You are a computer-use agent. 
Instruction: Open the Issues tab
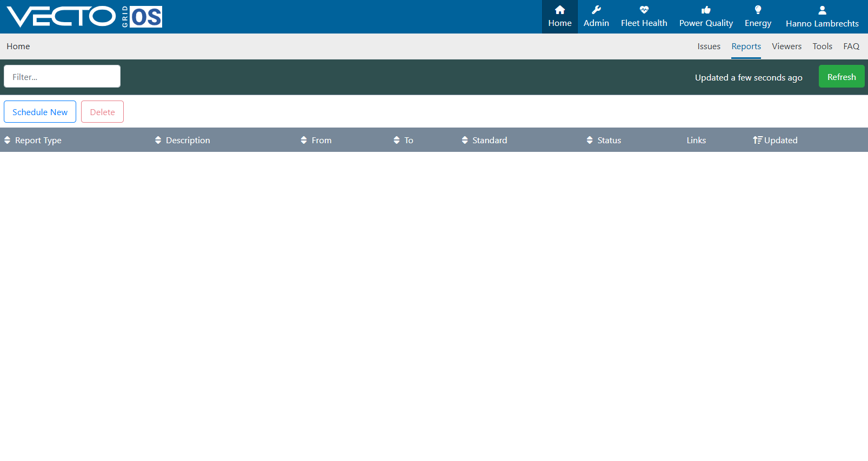[709, 46]
